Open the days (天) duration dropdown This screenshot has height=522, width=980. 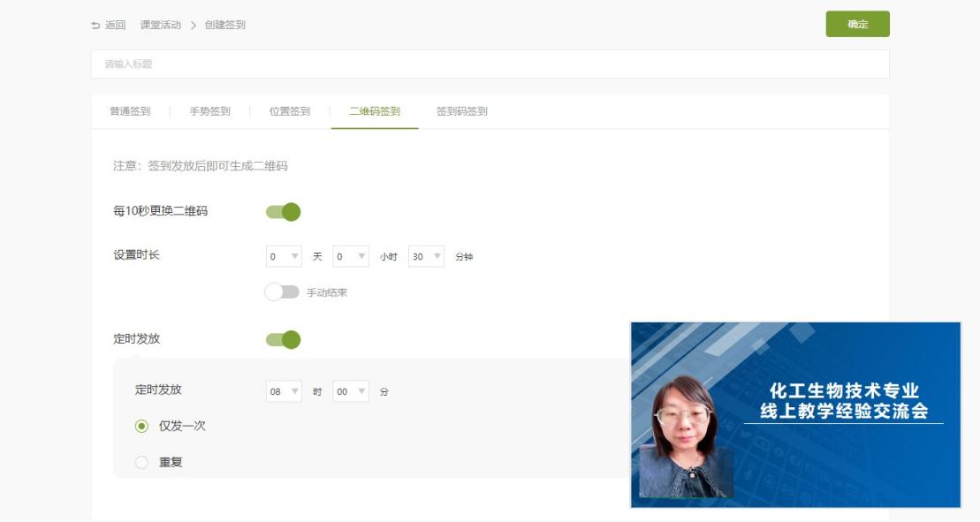click(x=284, y=256)
